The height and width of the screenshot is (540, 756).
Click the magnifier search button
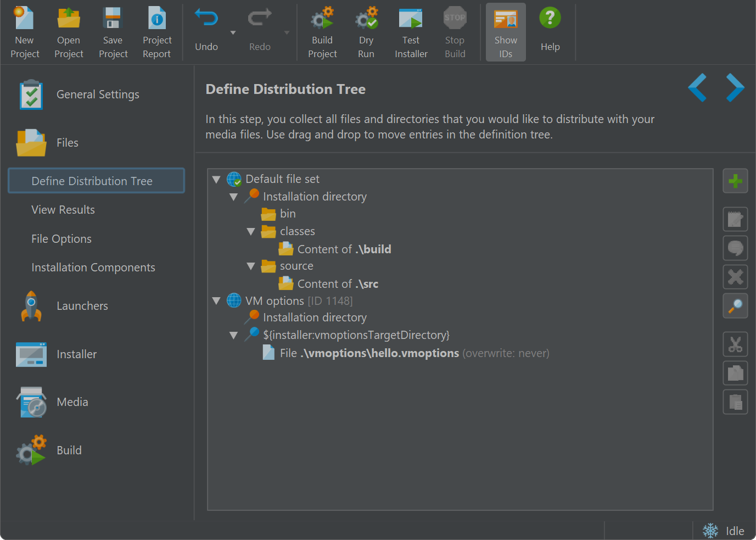[x=735, y=306]
